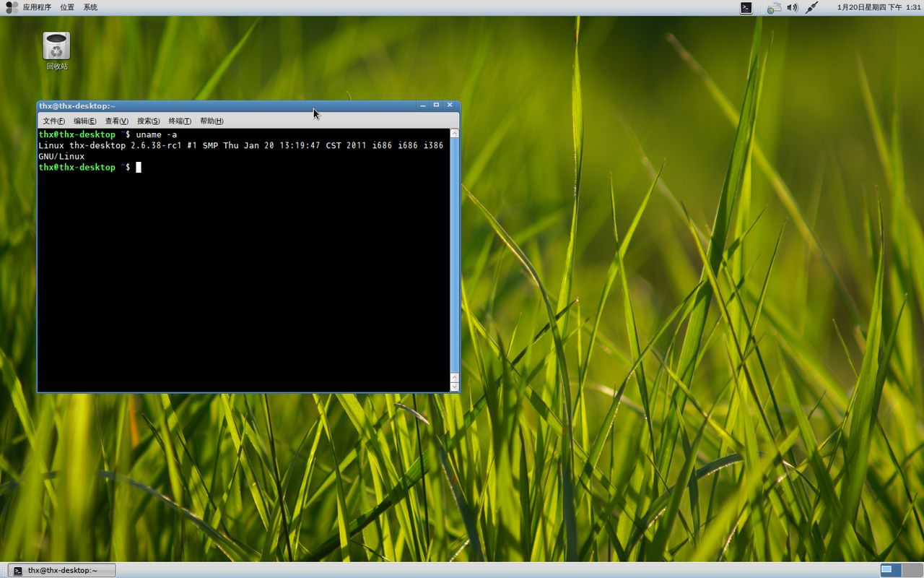Open the terminal 编辑(E) menu
Viewport: 924px width, 578px height.
(84, 121)
